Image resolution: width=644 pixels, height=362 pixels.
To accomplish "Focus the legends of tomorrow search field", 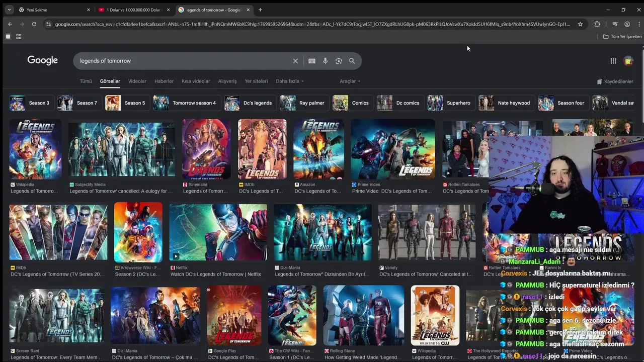I will [x=184, y=61].
